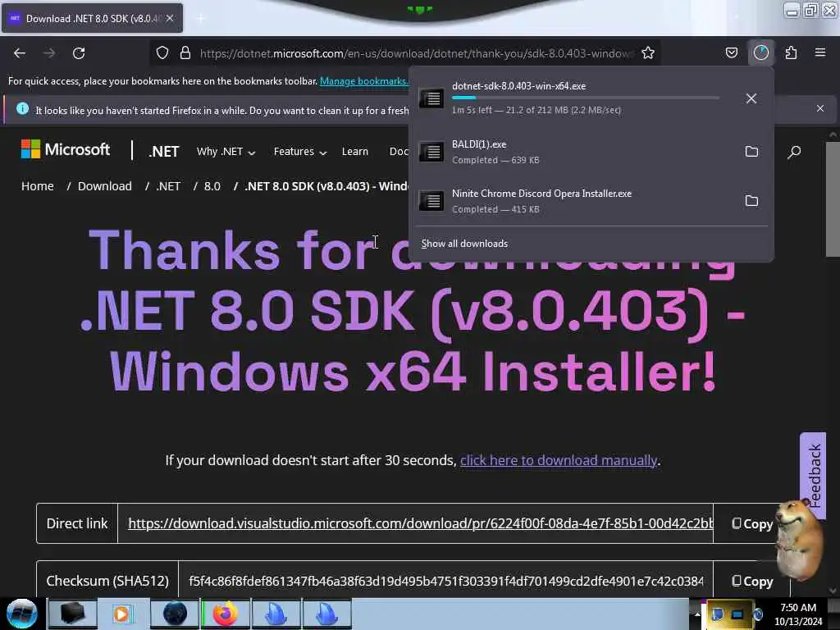Image resolution: width=840 pixels, height=630 pixels.
Task: Show BALDI(1).exe in folder
Action: pos(751,152)
